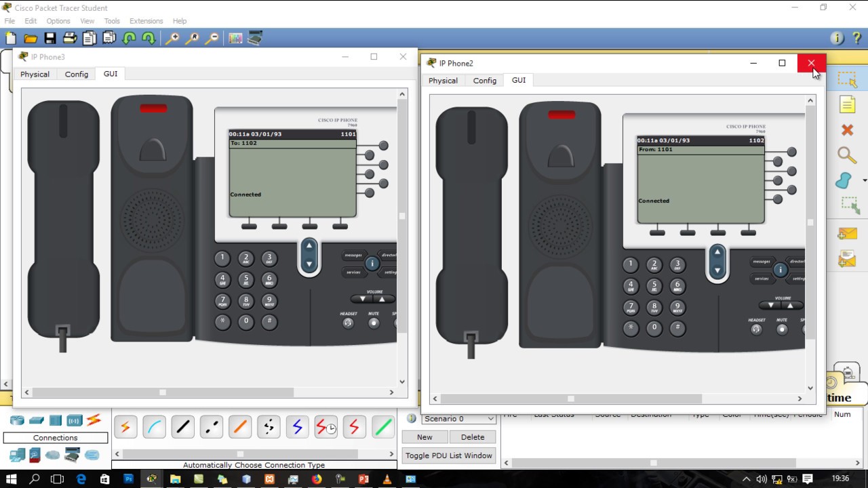
Task: Click navigation up arrow on IP Phone2
Action: [x=717, y=253]
